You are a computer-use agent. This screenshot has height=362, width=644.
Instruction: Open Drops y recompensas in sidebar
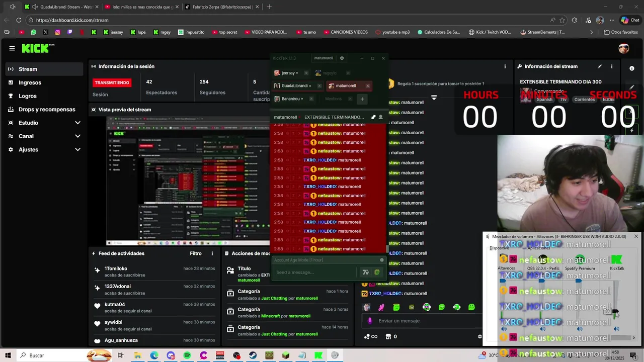(44, 109)
